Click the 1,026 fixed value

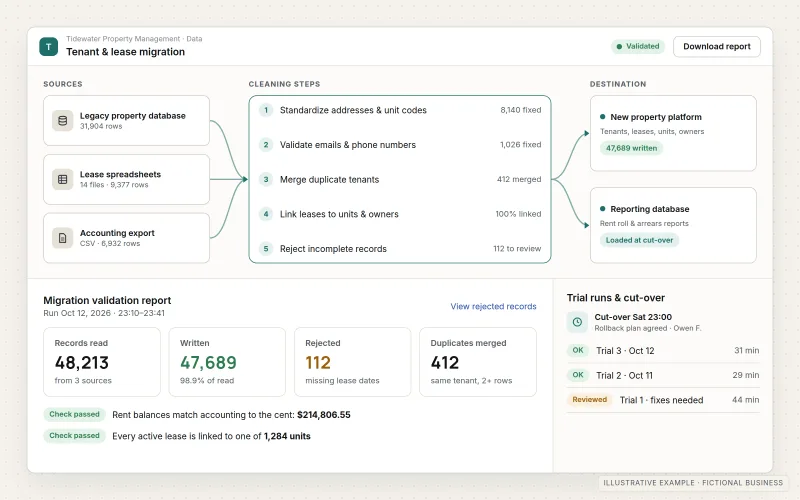520,144
